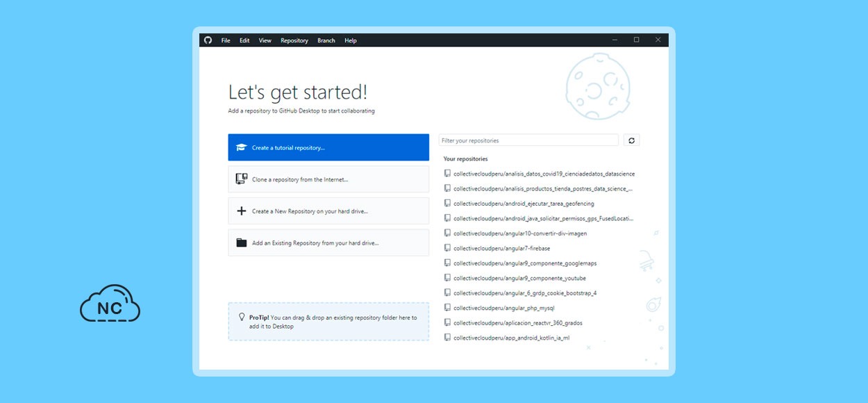Click Clone a repository from the Internet

coord(328,179)
